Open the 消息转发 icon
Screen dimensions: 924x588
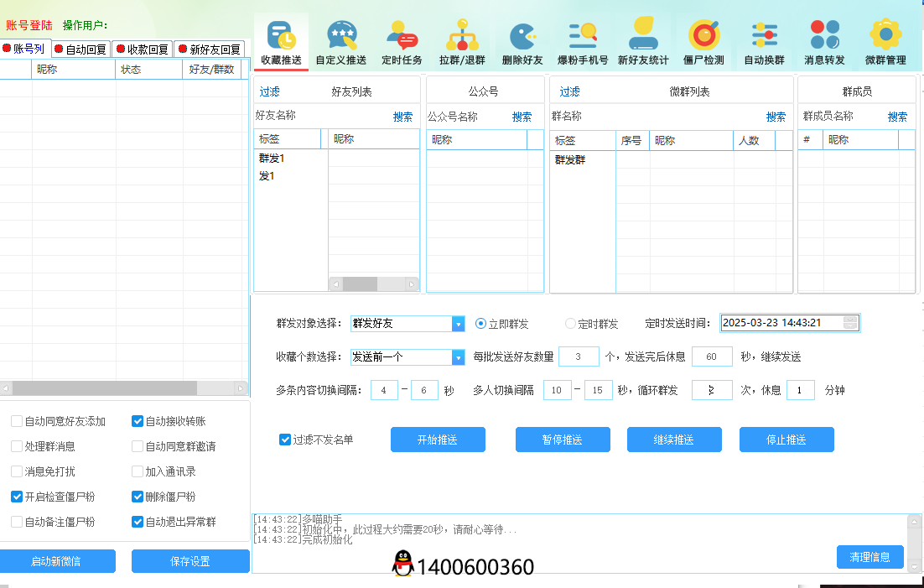(824, 43)
